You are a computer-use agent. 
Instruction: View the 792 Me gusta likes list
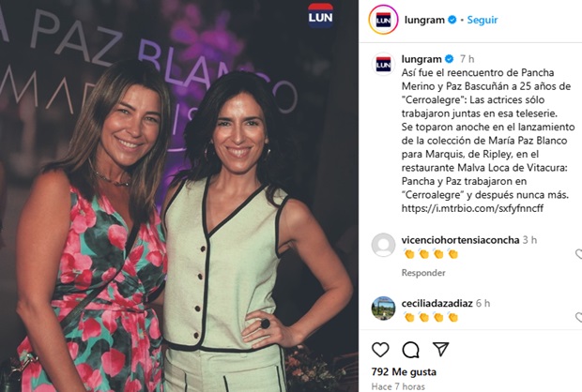tap(404, 372)
